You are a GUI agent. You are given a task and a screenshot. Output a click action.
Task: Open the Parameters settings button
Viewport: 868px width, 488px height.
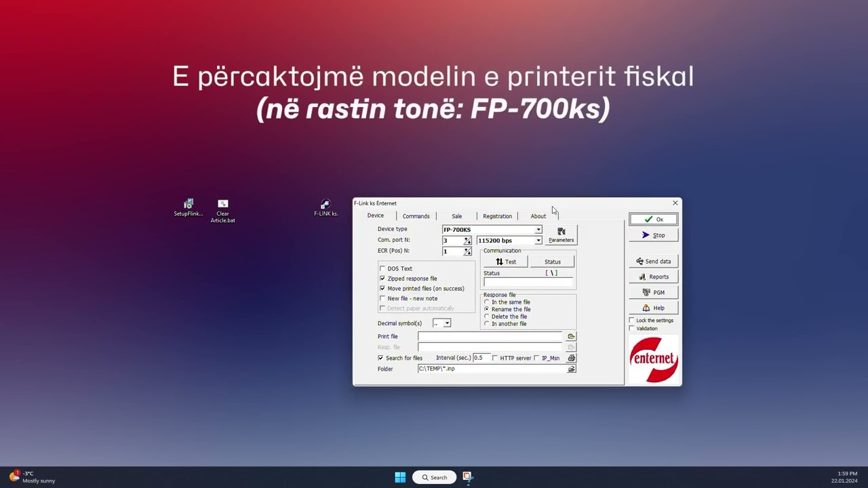click(561, 235)
